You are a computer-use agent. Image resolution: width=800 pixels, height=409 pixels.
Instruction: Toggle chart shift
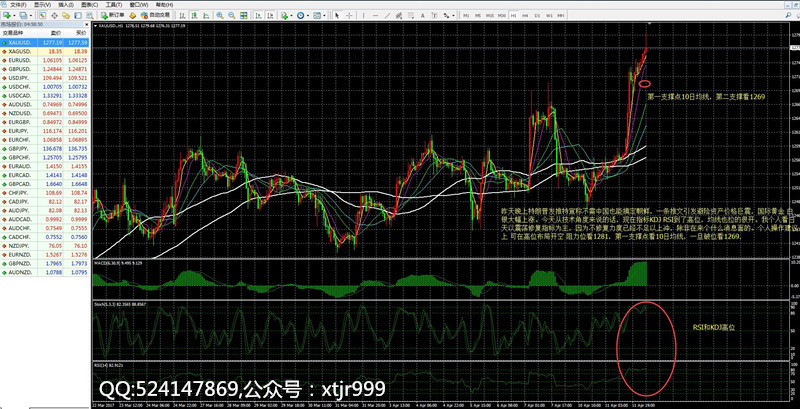pyautogui.click(x=270, y=15)
